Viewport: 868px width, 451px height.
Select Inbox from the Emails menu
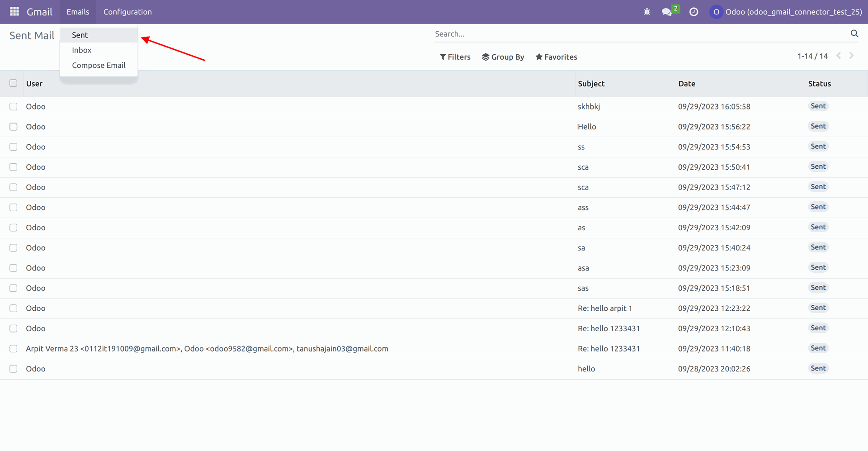point(82,50)
